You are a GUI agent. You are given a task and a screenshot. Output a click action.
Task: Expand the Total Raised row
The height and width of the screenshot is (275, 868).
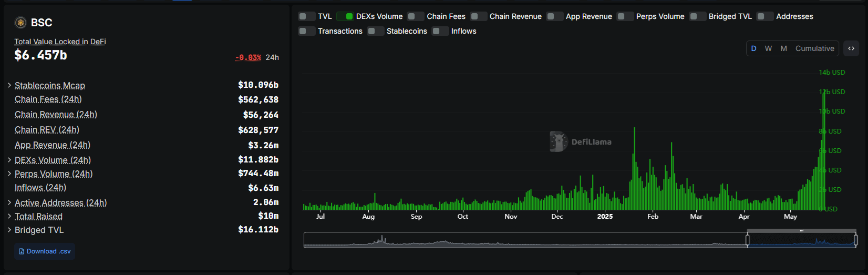click(9, 216)
